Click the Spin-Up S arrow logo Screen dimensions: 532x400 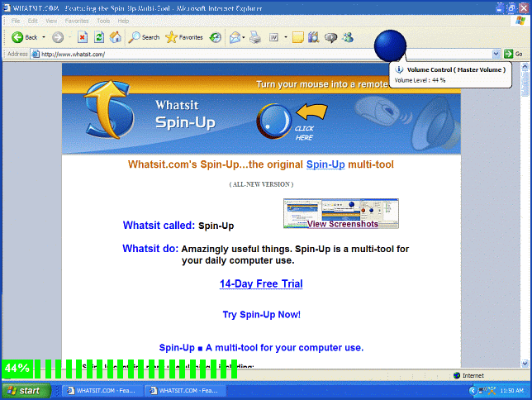tap(109, 111)
